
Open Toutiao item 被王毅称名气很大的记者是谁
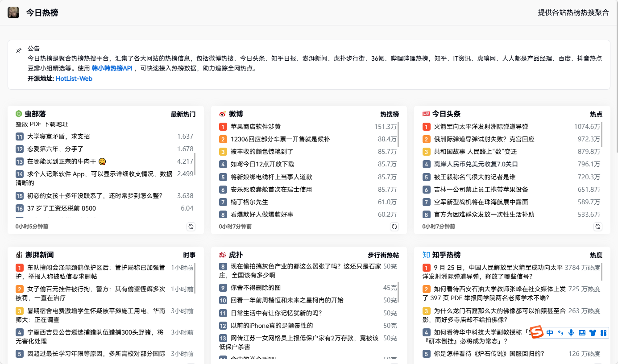tap(475, 177)
